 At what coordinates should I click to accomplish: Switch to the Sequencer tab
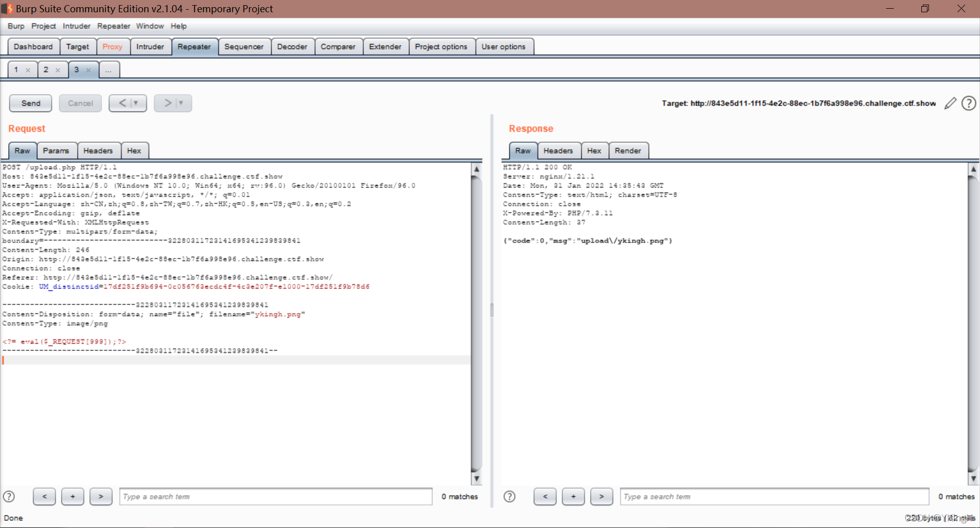(x=244, y=46)
